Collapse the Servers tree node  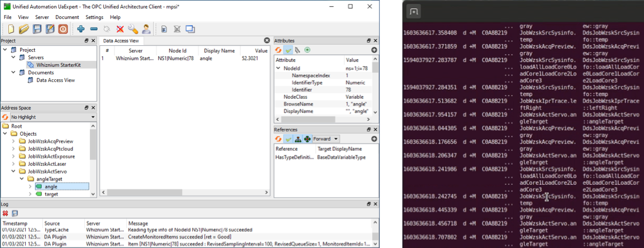point(13,58)
